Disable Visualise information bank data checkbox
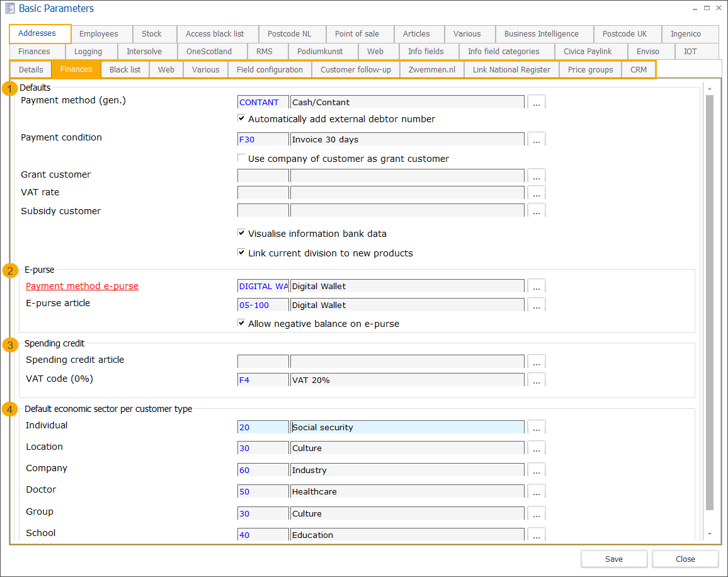728x577 pixels. [241, 233]
